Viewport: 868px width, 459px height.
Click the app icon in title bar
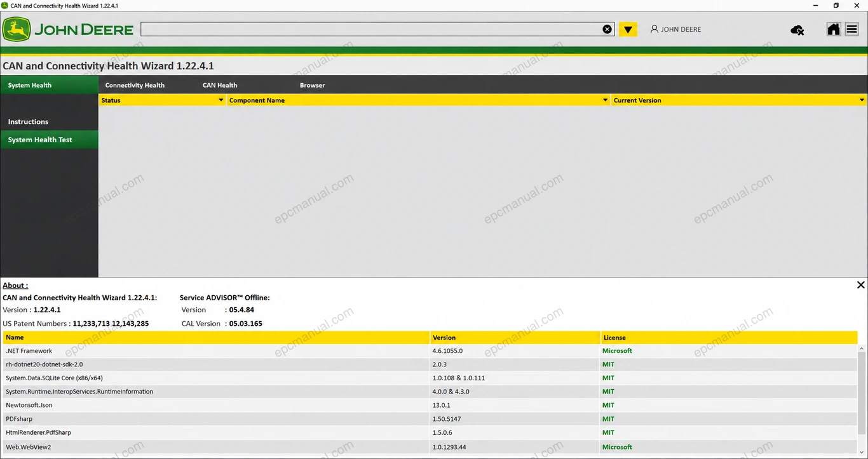click(x=5, y=5)
